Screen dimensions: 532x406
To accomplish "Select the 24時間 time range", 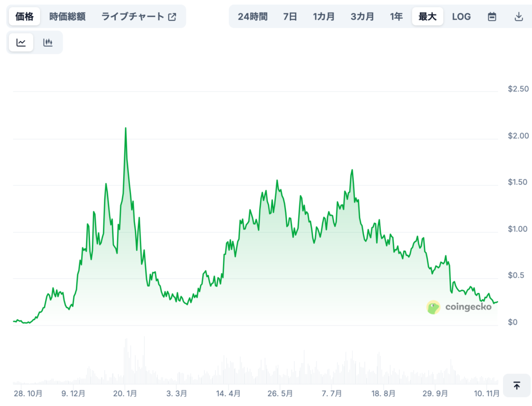I will (x=252, y=16).
